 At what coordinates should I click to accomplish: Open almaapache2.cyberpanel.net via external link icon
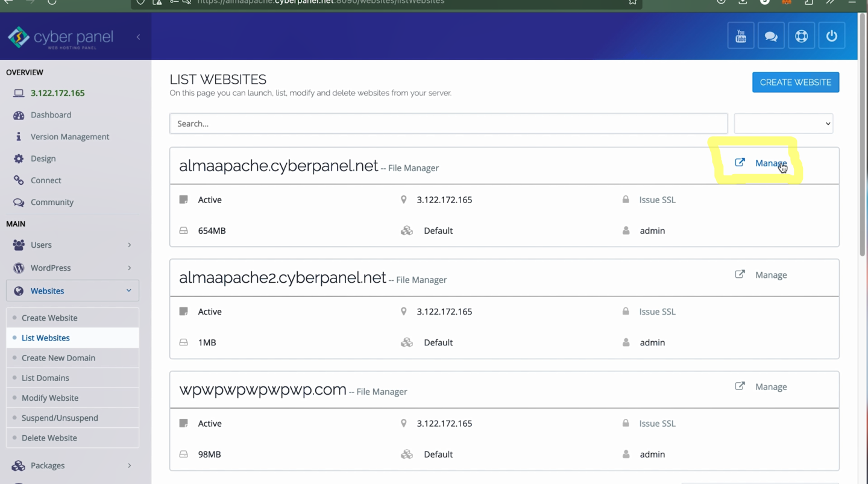coord(740,274)
